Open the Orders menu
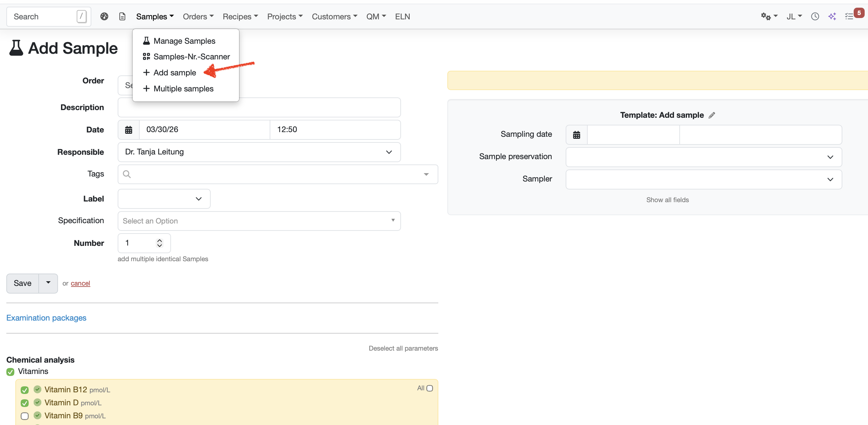Screen dimensions: 868x425 [x=198, y=16]
